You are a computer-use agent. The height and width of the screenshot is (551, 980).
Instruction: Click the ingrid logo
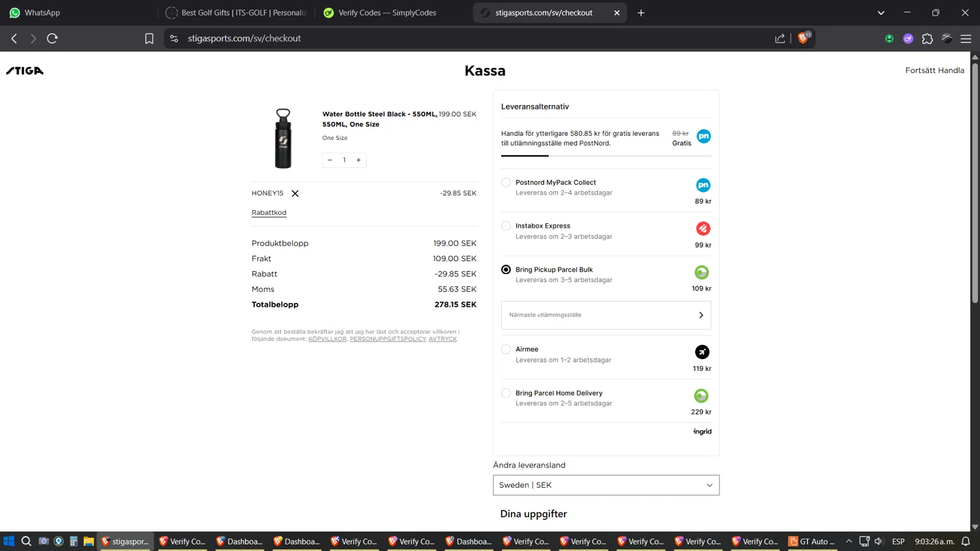702,432
